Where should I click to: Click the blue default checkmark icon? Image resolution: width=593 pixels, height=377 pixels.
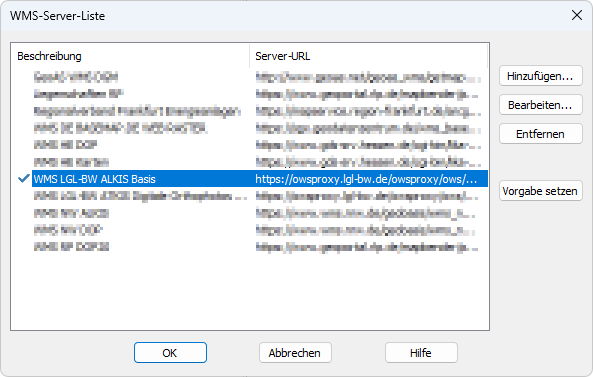point(24,178)
